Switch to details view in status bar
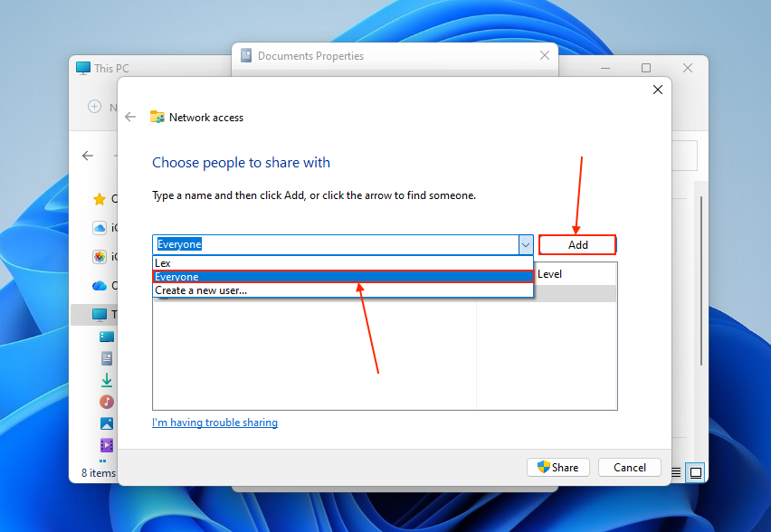 pos(675,472)
